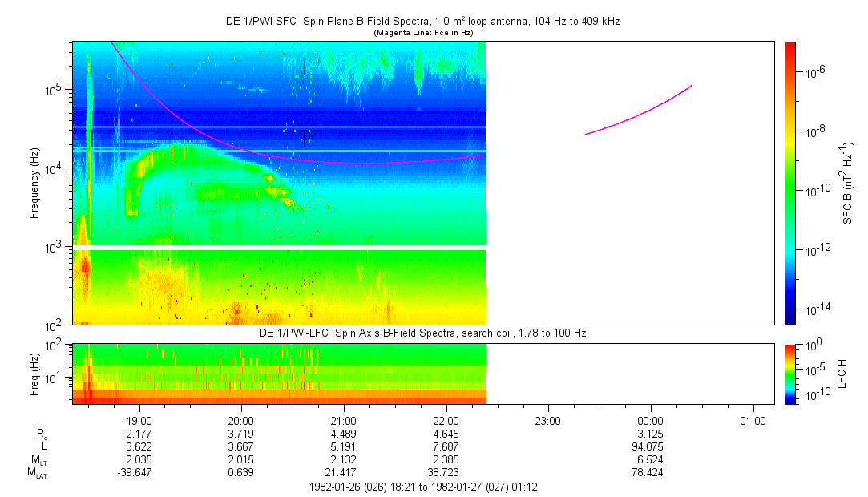Viewport: 868px width, 497px height.
Task: Click the MLAT value 0.639
Action: tap(241, 473)
